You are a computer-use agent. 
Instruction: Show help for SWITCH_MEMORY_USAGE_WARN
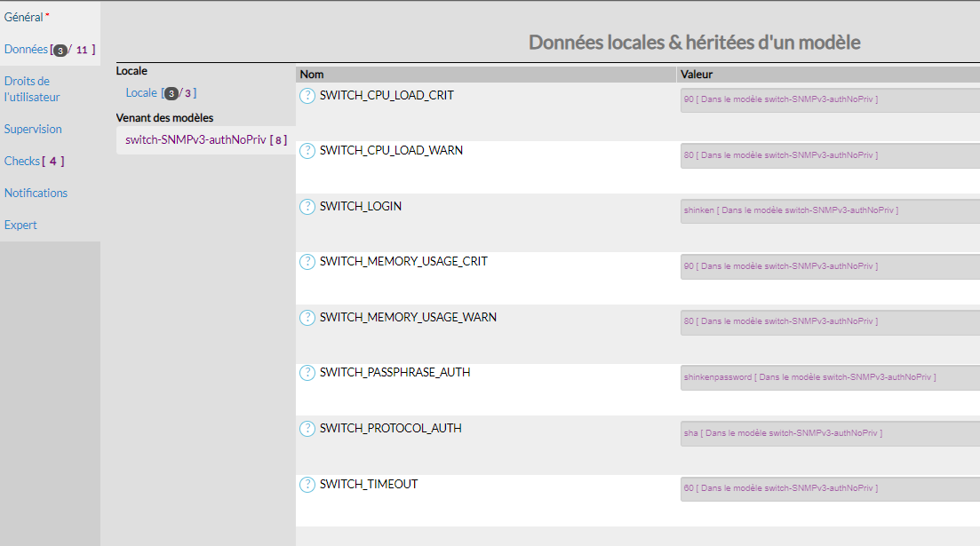(307, 318)
